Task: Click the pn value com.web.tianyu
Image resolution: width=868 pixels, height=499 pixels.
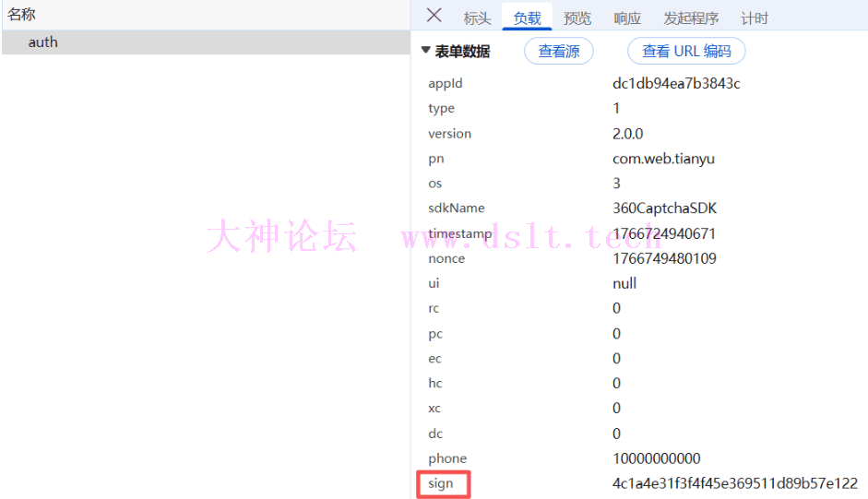Action: tap(663, 159)
